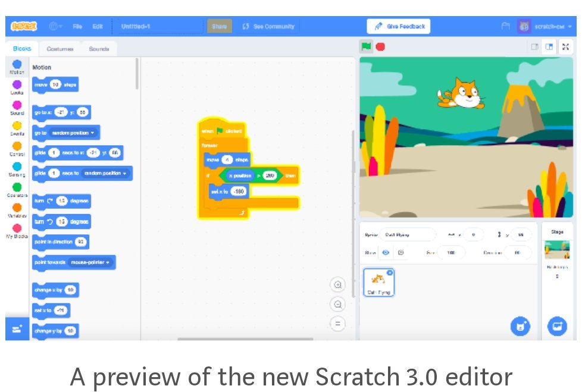
Task: Click steps value in script move block
Action: click(x=227, y=160)
